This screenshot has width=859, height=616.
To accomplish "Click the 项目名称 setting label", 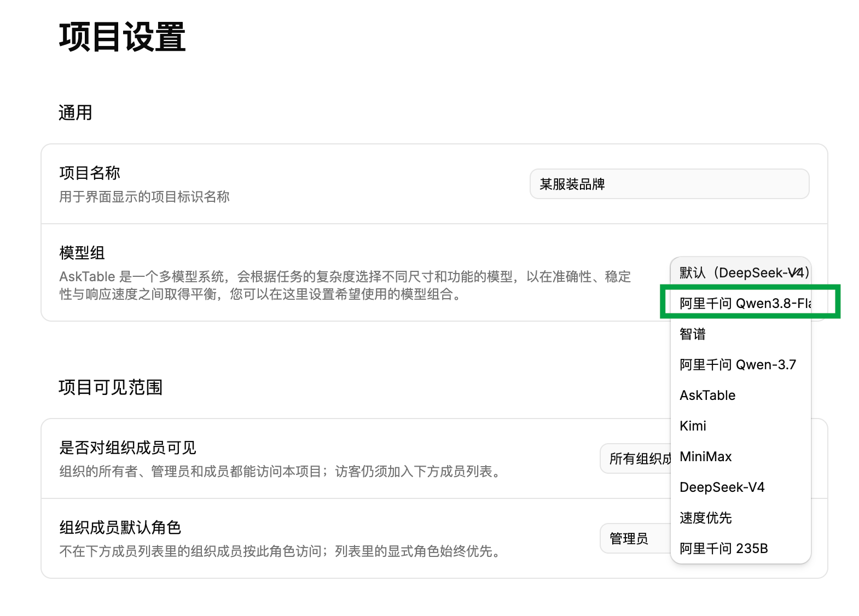I will point(90,173).
